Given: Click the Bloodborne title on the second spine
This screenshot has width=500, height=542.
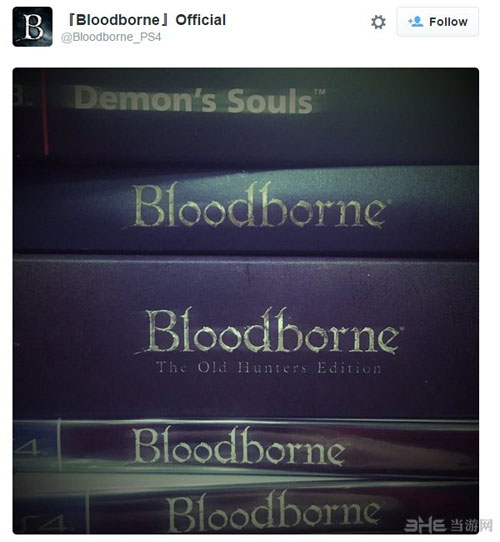Looking at the screenshot, I should (x=258, y=205).
